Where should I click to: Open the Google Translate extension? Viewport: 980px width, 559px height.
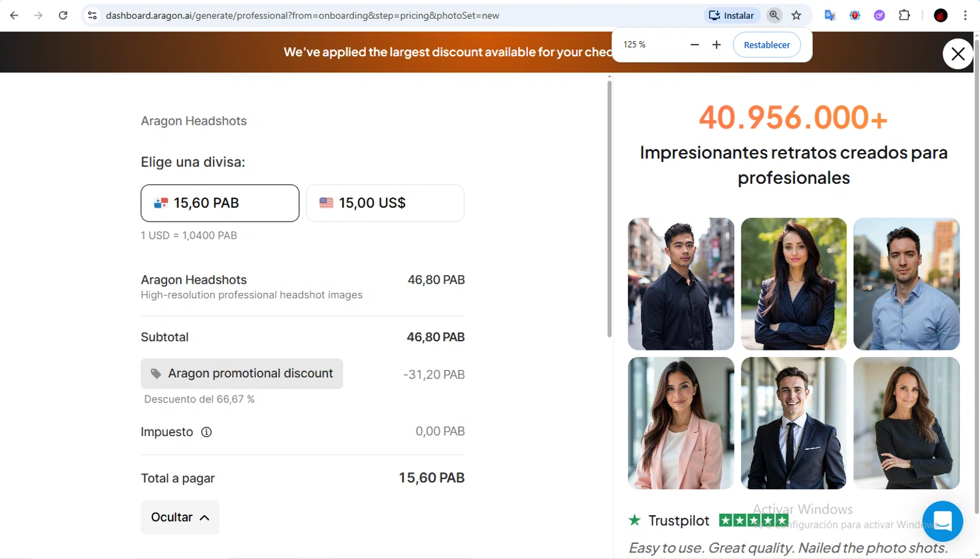(x=830, y=15)
